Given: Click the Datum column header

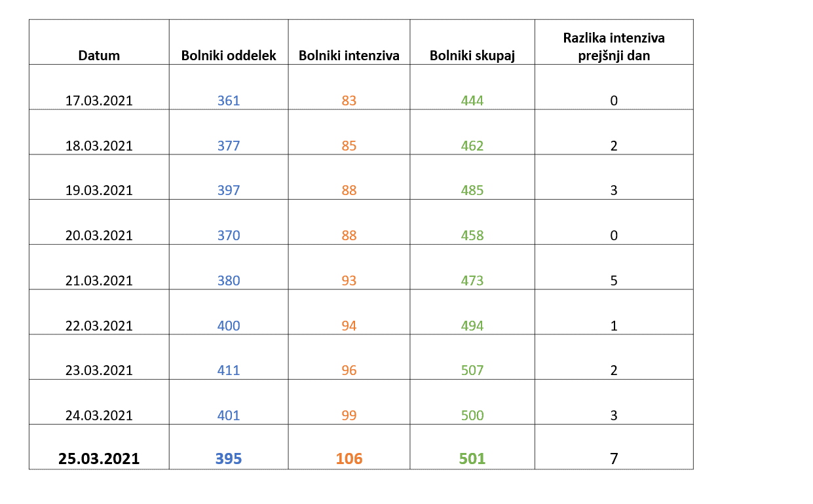Looking at the screenshot, I should pyautogui.click(x=99, y=56).
